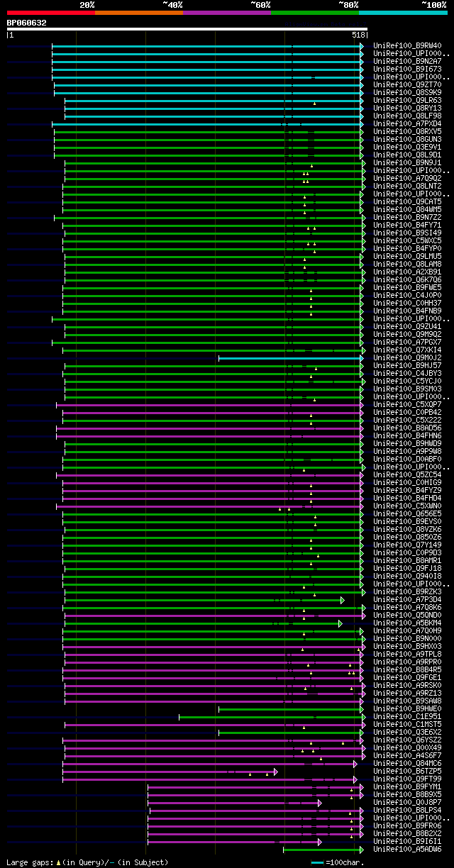Open hit UniRef100_Q9ZT70
The image size is (454, 868).
[x=407, y=85]
